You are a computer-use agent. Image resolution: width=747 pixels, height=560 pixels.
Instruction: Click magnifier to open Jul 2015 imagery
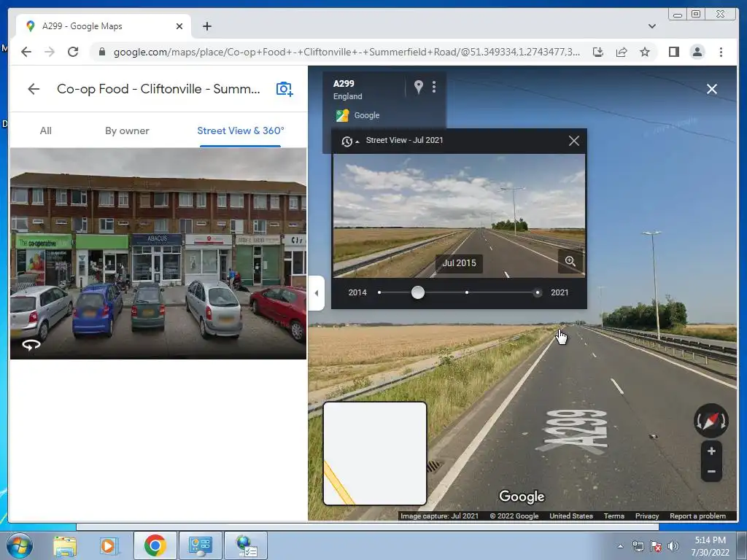[x=570, y=261]
